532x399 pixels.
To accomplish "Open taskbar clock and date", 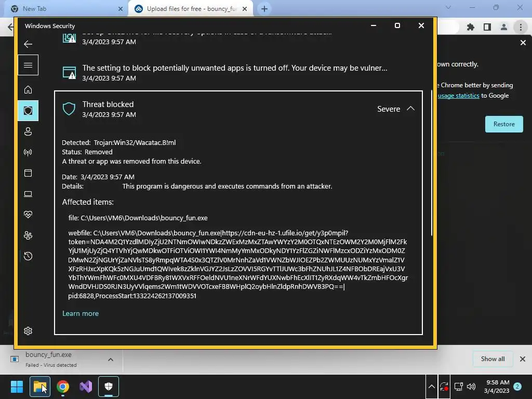I will click(x=497, y=387).
